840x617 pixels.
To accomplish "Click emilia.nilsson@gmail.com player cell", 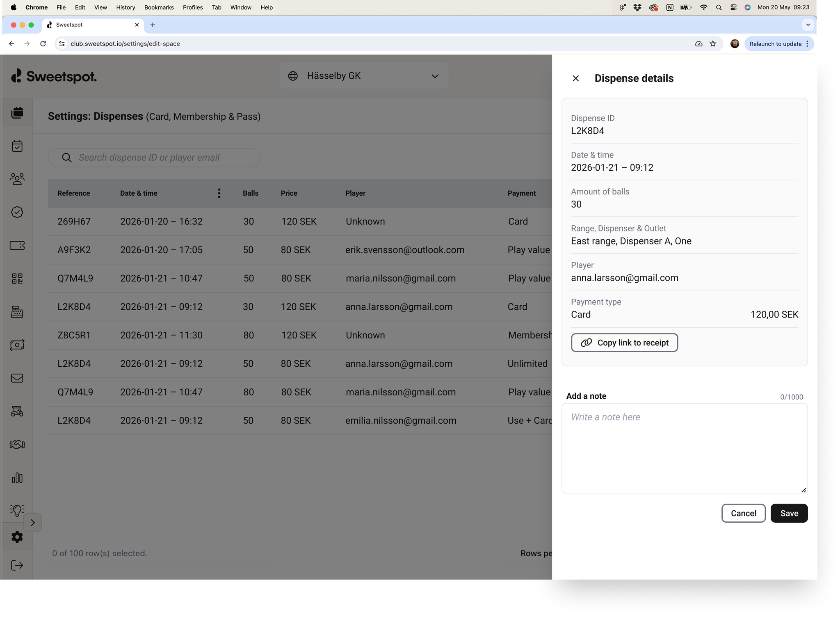I will tap(401, 420).
